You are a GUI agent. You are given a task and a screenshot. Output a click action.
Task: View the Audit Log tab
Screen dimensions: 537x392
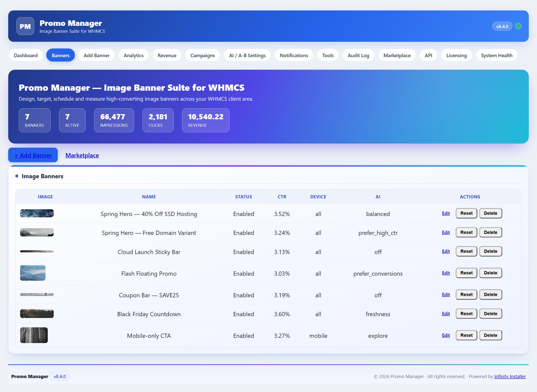pyautogui.click(x=358, y=55)
